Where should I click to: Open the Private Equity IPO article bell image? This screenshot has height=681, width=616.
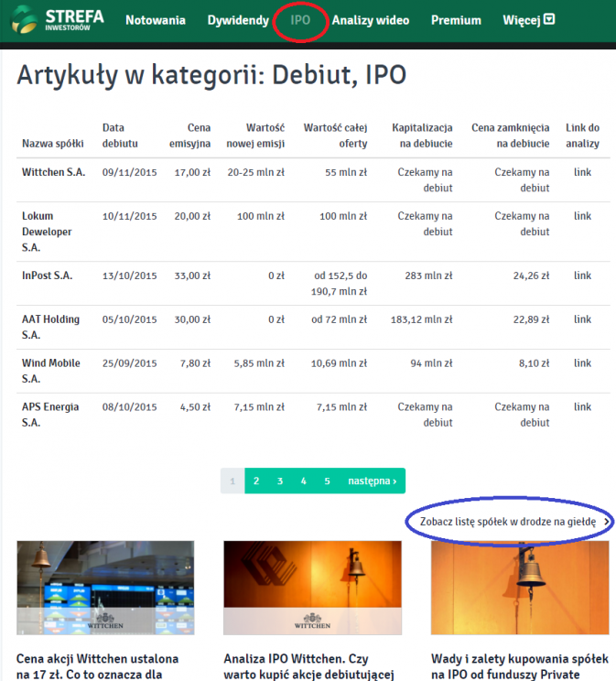point(519,588)
